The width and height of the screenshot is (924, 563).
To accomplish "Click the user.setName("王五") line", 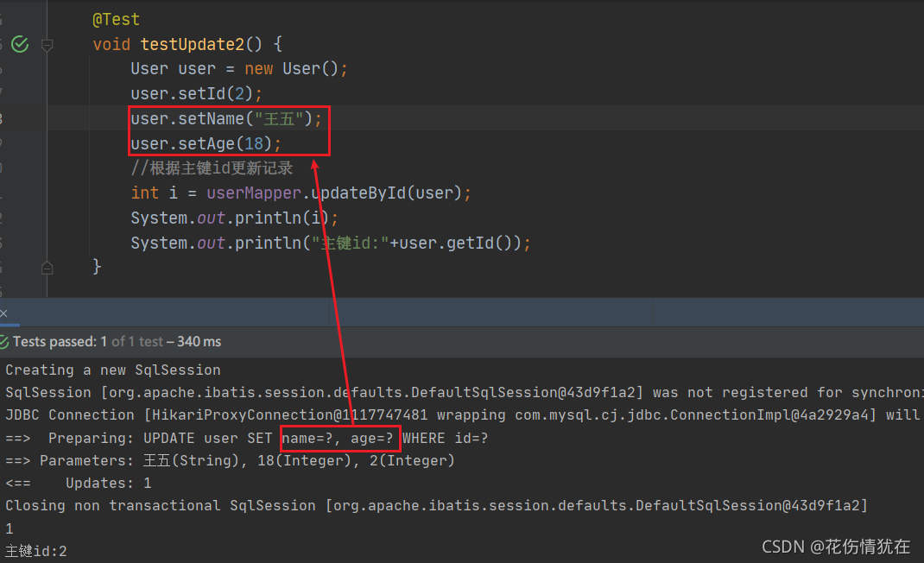I will click(x=226, y=118).
